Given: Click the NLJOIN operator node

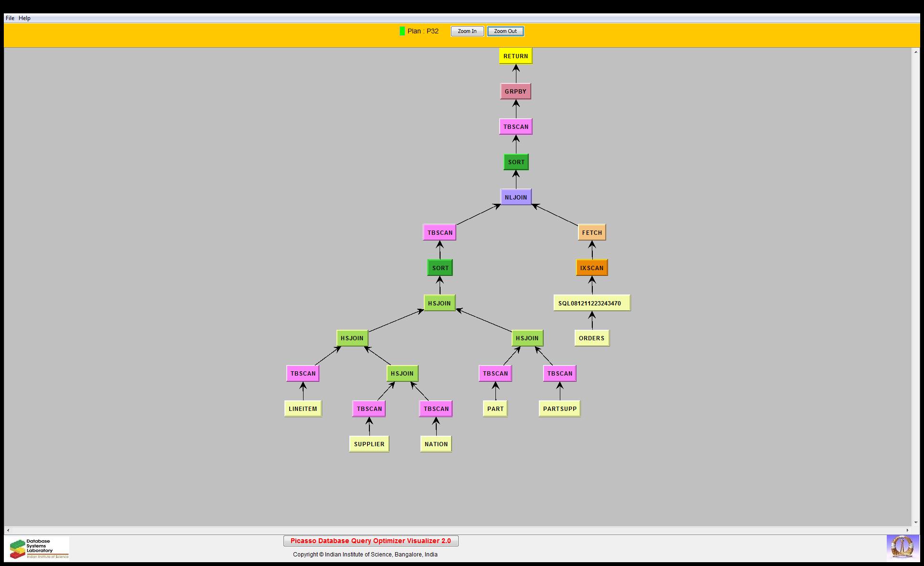Looking at the screenshot, I should 515,197.
